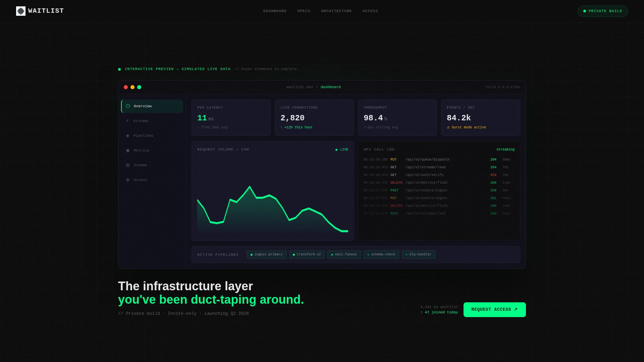Click the green LIVE indicator dot
The image size is (644, 362).
(x=336, y=150)
